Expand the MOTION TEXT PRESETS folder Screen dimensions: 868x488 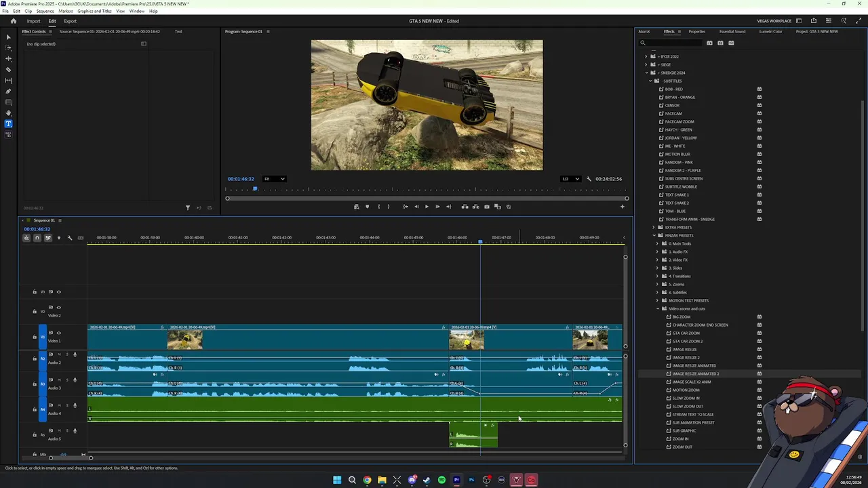(658, 300)
